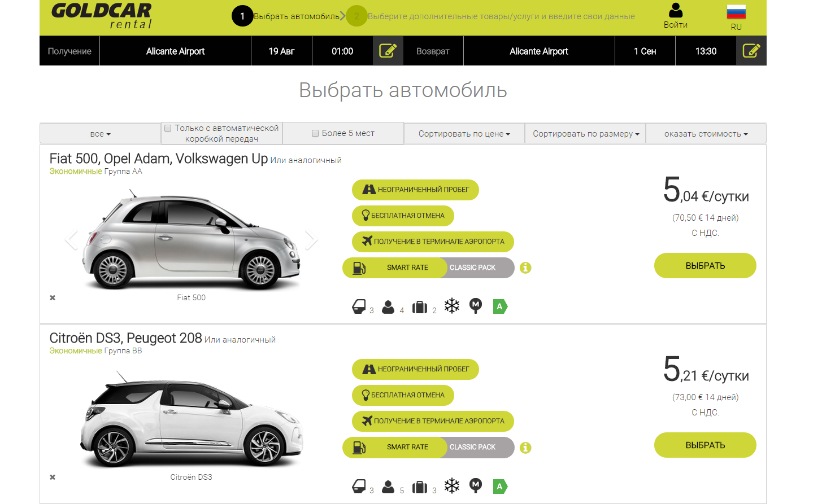Image resolution: width=822 pixels, height=504 pixels.
Task: Open info icon for Fiat 500 rate
Action: coord(525,268)
